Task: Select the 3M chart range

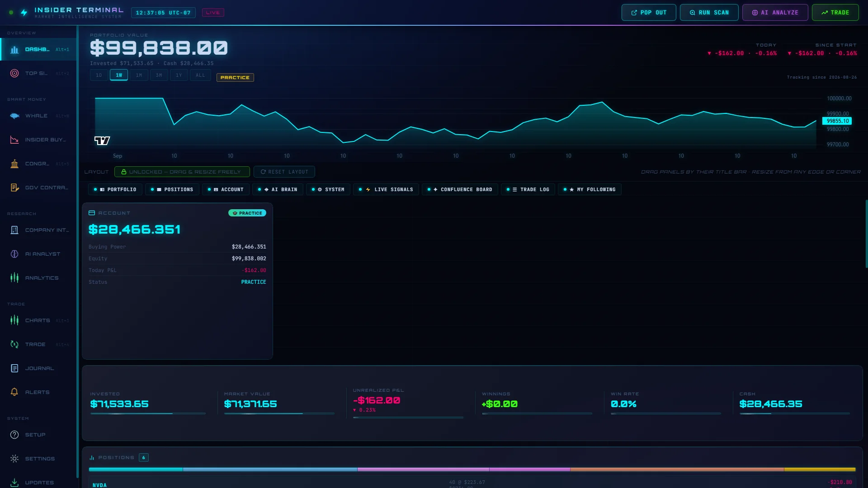Action: point(159,75)
